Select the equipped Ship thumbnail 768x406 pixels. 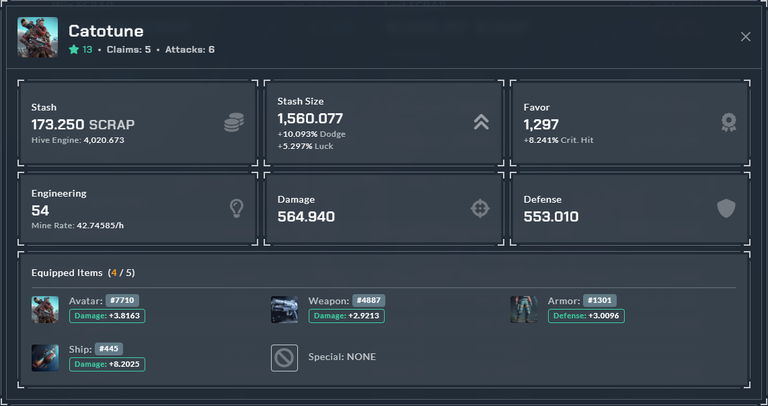click(x=45, y=358)
